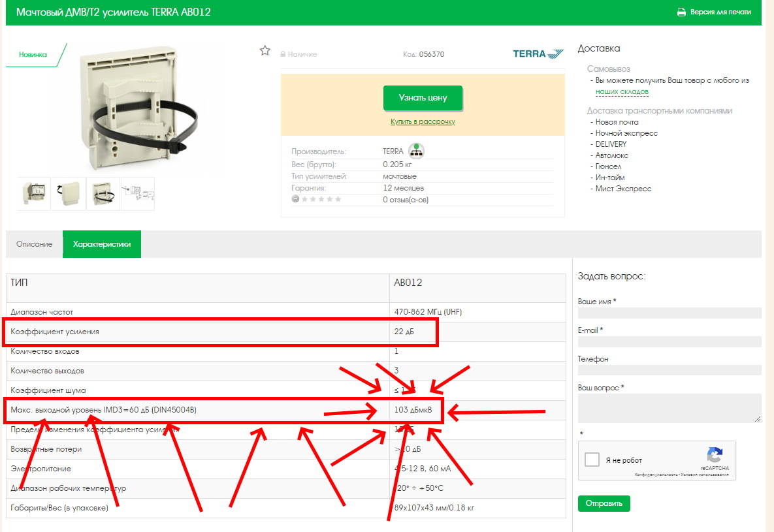Open the TERRA brand logo
This screenshot has width=774, height=532.
[x=538, y=54]
